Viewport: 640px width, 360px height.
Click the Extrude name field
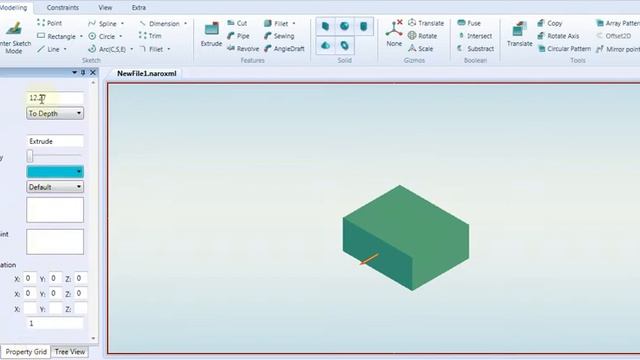pyautogui.click(x=55, y=141)
